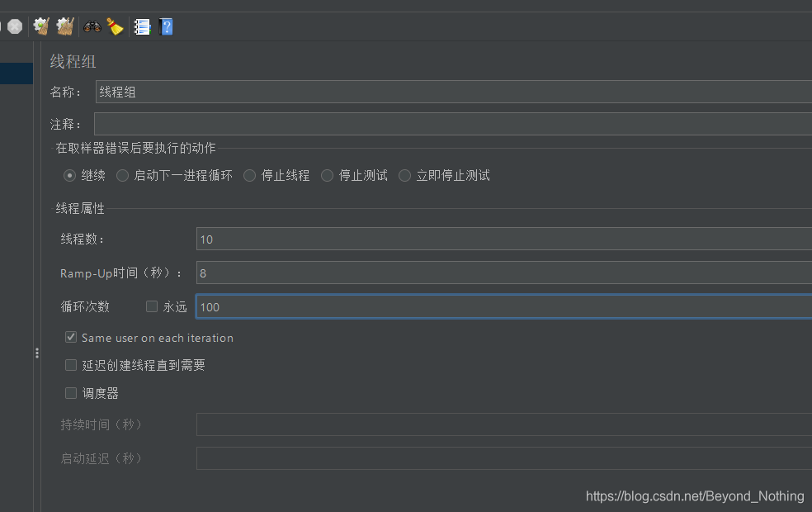The width and height of the screenshot is (812, 512).
Task: Enable the 延迟创建线程直到需要 checkbox
Action: click(x=71, y=365)
